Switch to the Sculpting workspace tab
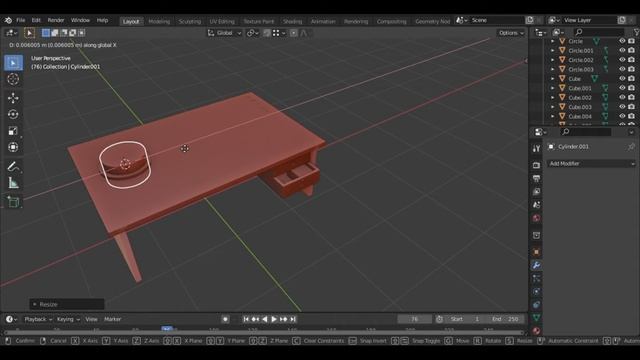Screen dimensions: 640x360 (190, 21)
